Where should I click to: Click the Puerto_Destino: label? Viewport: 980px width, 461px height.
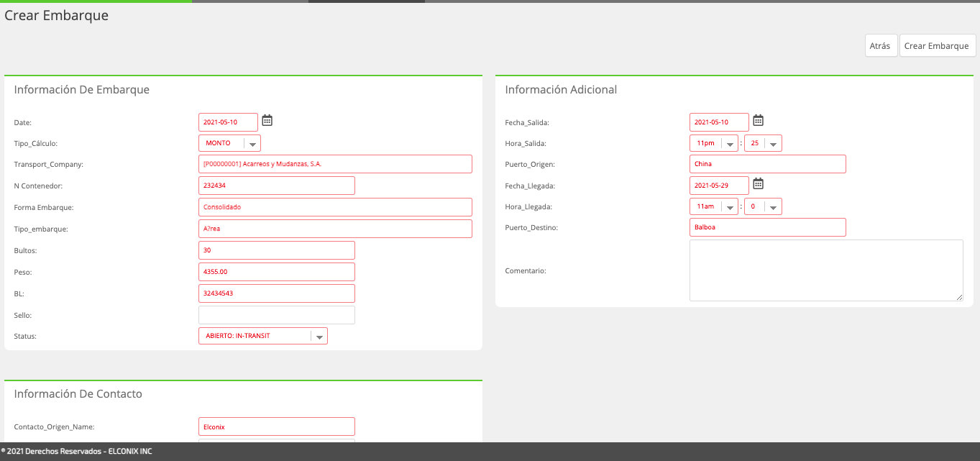[532, 228]
